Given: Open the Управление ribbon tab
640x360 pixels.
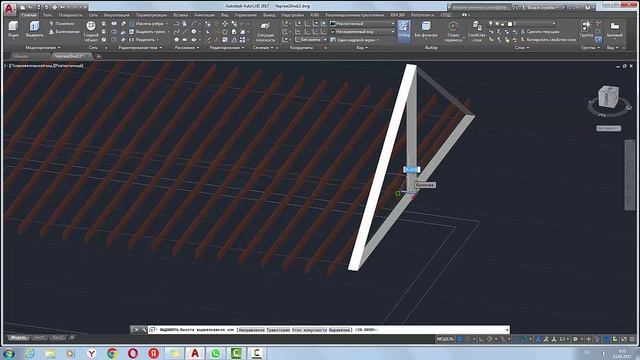Looking at the screenshot, I should tap(245, 15).
